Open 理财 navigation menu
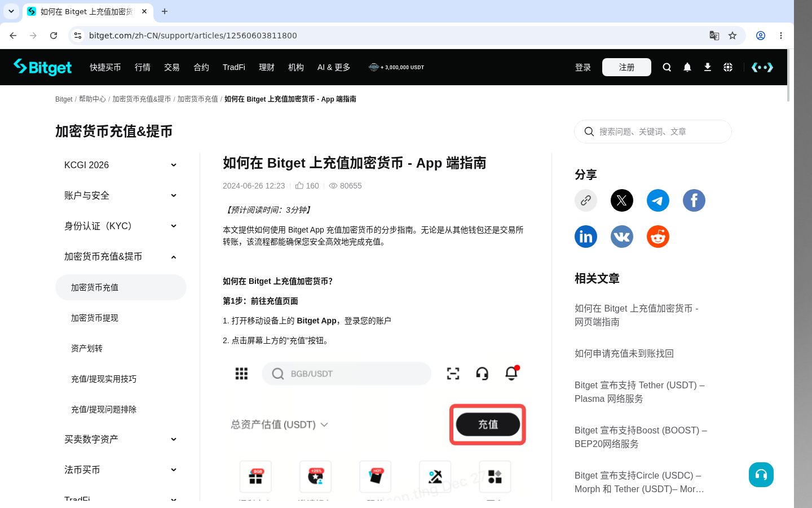Viewport: 812px width, 508px height. (x=267, y=67)
